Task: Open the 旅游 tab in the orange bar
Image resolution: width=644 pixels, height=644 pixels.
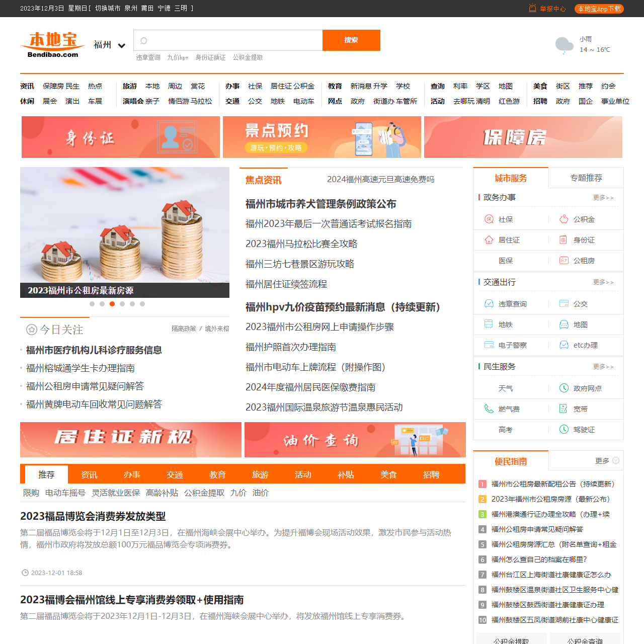Action: click(x=260, y=474)
